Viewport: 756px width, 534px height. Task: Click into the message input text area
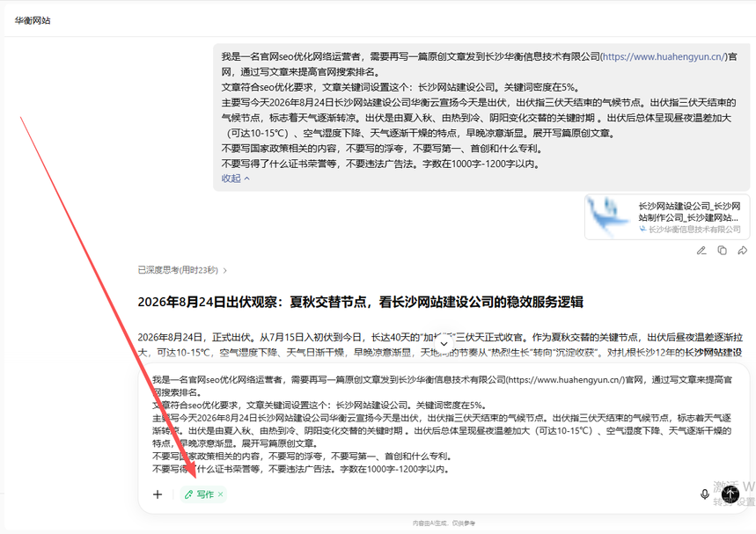(443, 424)
